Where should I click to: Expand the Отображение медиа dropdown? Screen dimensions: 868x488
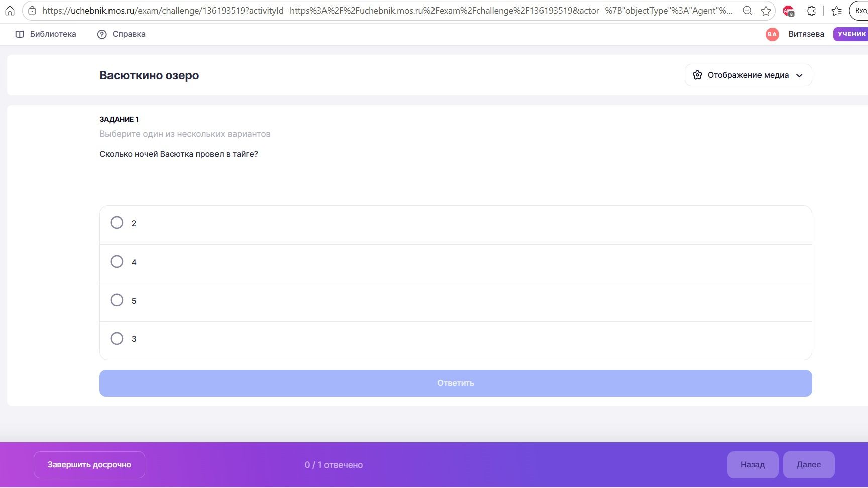point(748,75)
